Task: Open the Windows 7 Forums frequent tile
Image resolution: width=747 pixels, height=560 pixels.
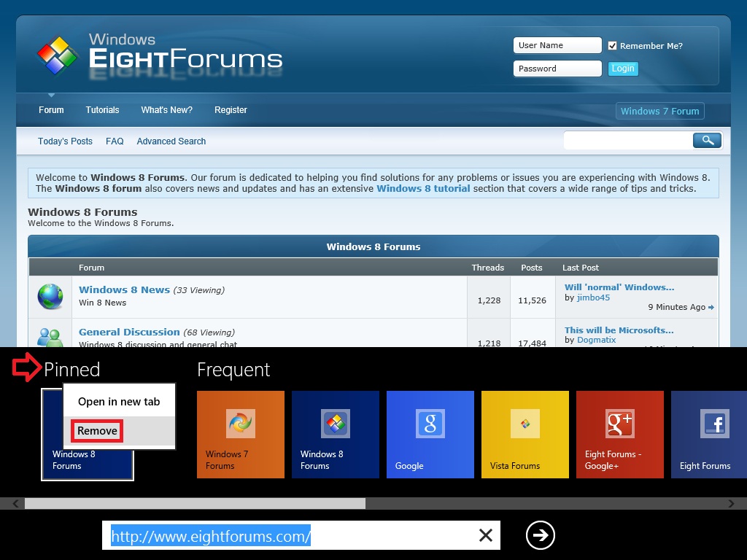Action: (241, 435)
